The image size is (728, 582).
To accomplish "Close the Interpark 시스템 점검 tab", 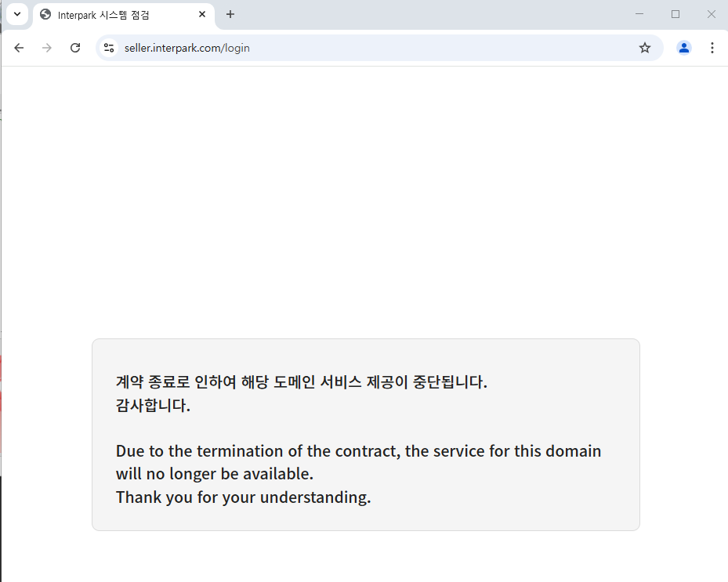I will [x=202, y=14].
